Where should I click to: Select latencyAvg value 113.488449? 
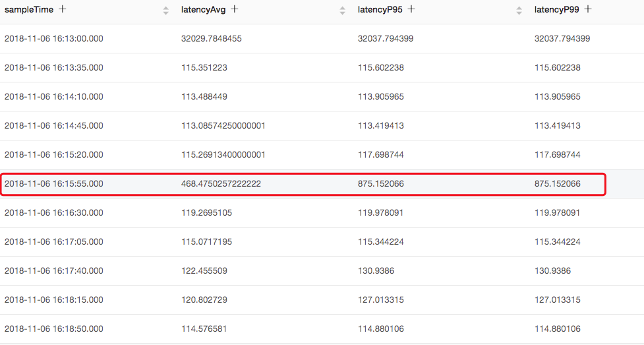[204, 96]
